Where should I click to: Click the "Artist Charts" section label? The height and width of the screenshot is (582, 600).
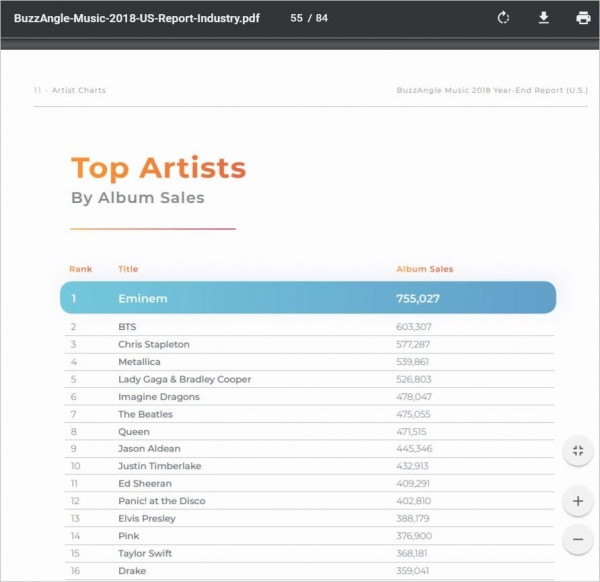(78, 90)
